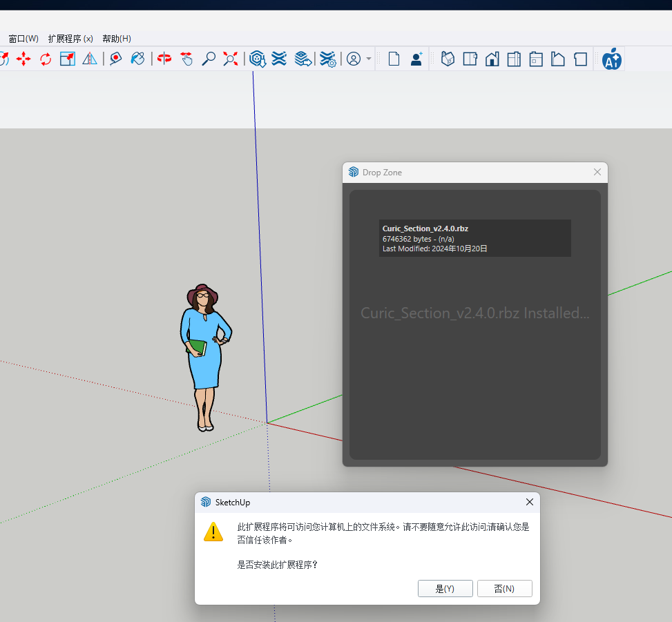Click the AI apple icon

612,59
